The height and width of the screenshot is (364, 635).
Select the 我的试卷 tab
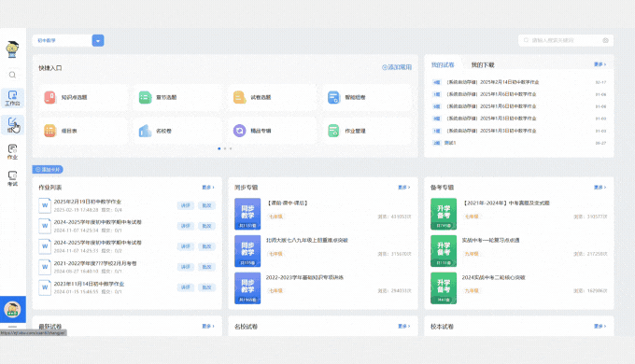[x=443, y=64]
